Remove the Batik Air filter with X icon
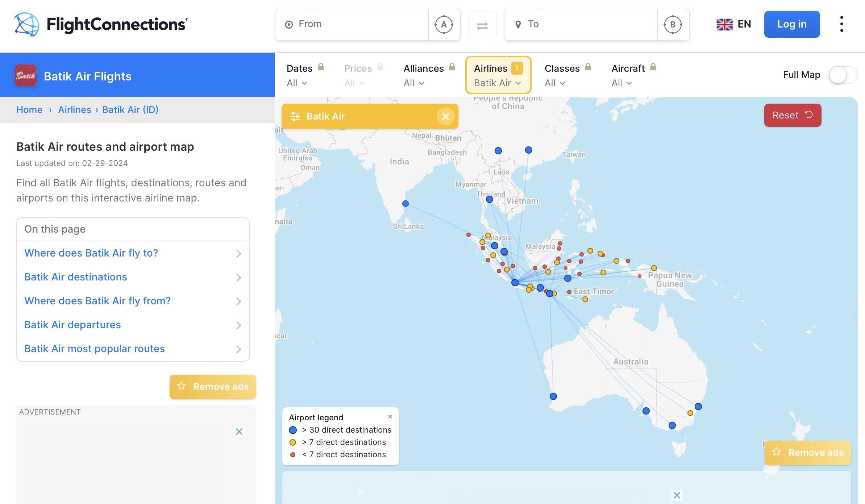The image size is (865, 504). pos(445,116)
